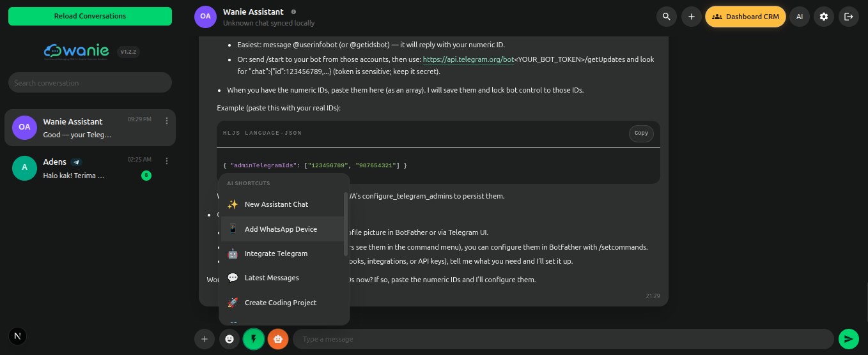The image size is (868, 355).
Task: Click the attachment plus button near message box
Action: pos(204,339)
